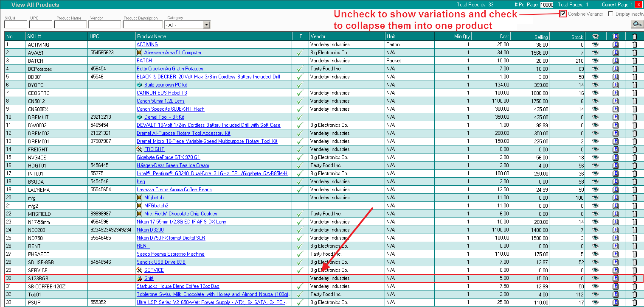644x307 pixels.
Task: Click the Per Page number field
Action: point(546,5)
